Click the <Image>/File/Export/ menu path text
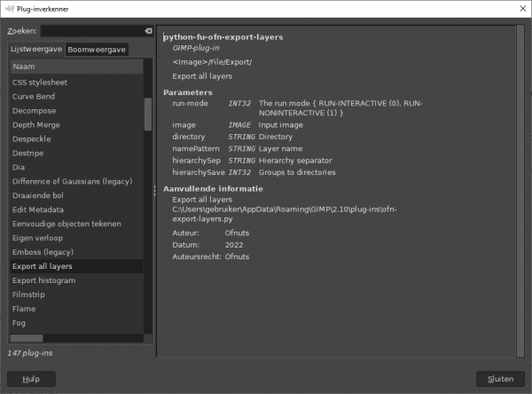The height and width of the screenshot is (394, 532). point(212,62)
